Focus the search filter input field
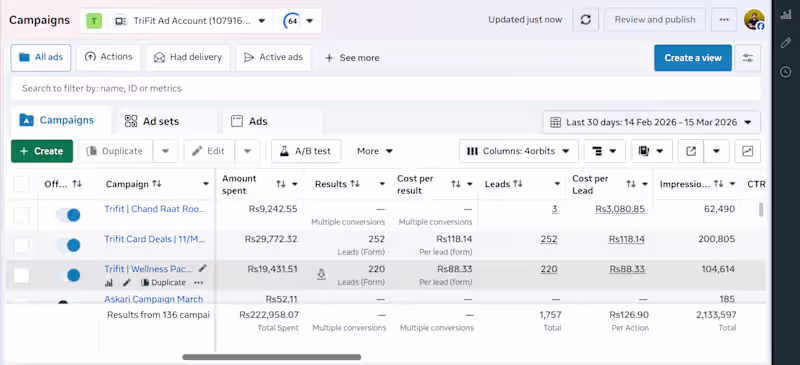This screenshot has height=365, width=800. click(x=385, y=88)
